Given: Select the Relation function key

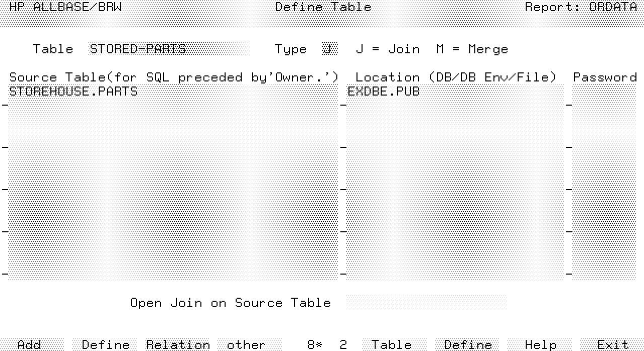Looking at the screenshot, I should (178, 344).
